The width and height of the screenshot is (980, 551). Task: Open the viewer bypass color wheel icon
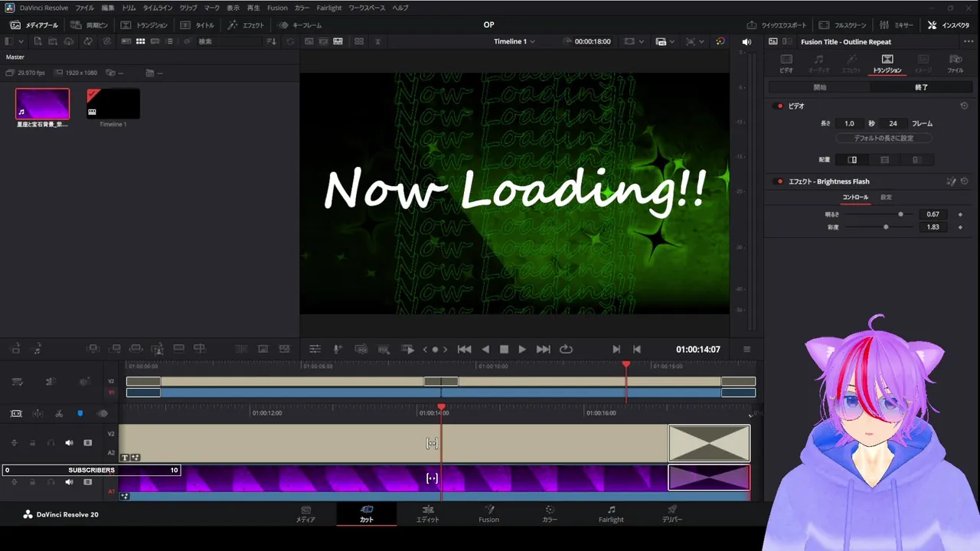pyautogui.click(x=720, y=41)
